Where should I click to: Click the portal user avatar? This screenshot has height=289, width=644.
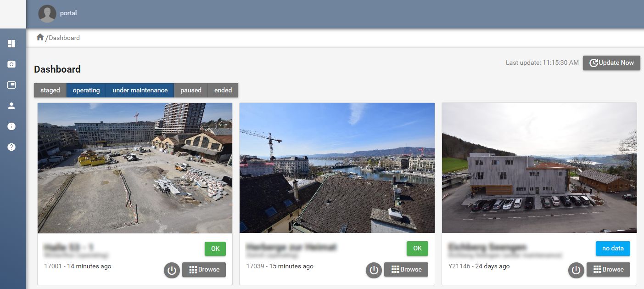[x=47, y=14]
